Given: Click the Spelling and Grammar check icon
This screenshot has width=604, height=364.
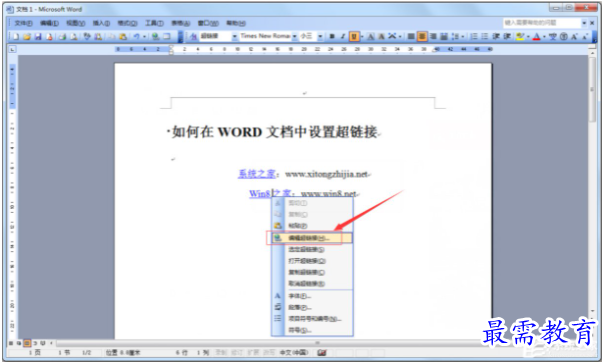Looking at the screenshot, I should pyautogui.click(x=87, y=37).
